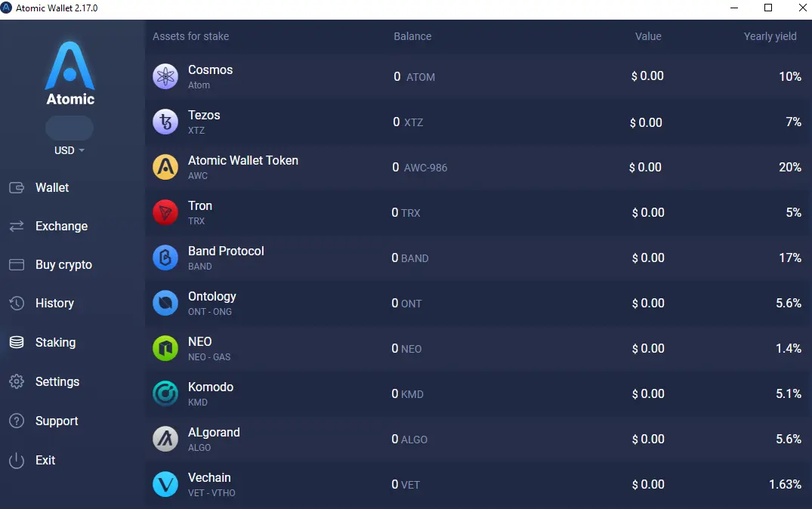Click the 10% yield for Cosmos
This screenshot has width=812, height=509.
coord(790,76)
